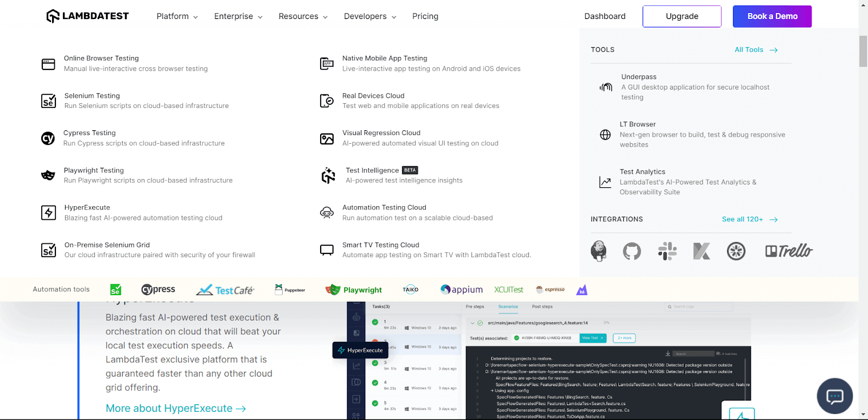Click the Real Devices Cloud icon
The height and width of the screenshot is (420, 868).
[327, 101]
